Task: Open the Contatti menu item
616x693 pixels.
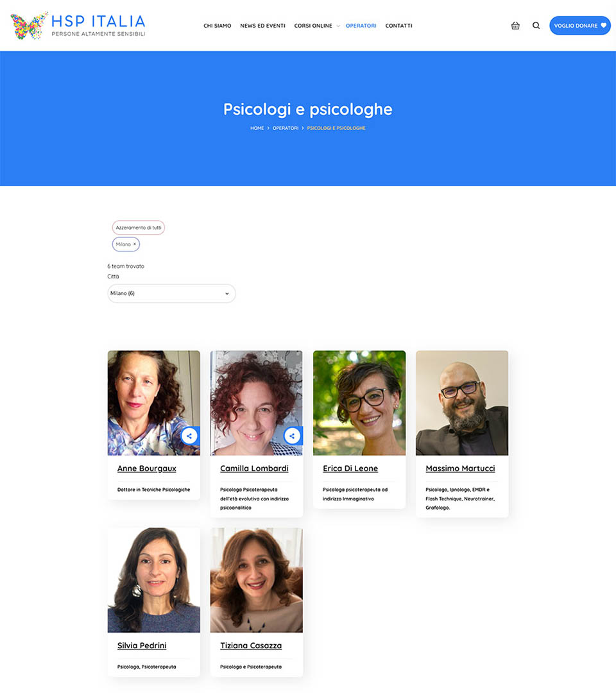Action: click(398, 26)
